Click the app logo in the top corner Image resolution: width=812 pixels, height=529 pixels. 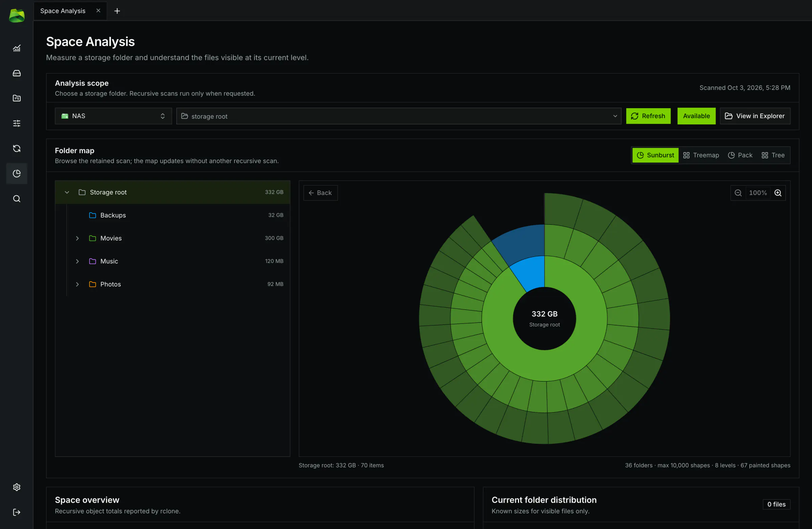pyautogui.click(x=16, y=16)
